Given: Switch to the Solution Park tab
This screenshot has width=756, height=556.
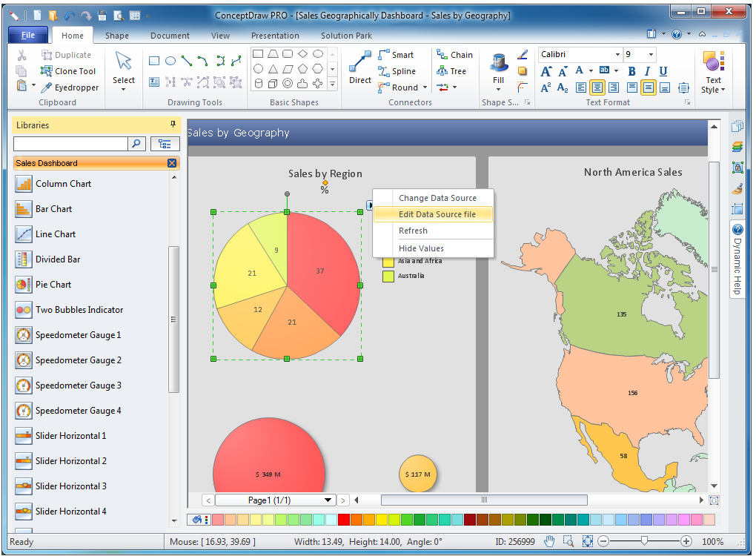Looking at the screenshot, I should (x=346, y=36).
